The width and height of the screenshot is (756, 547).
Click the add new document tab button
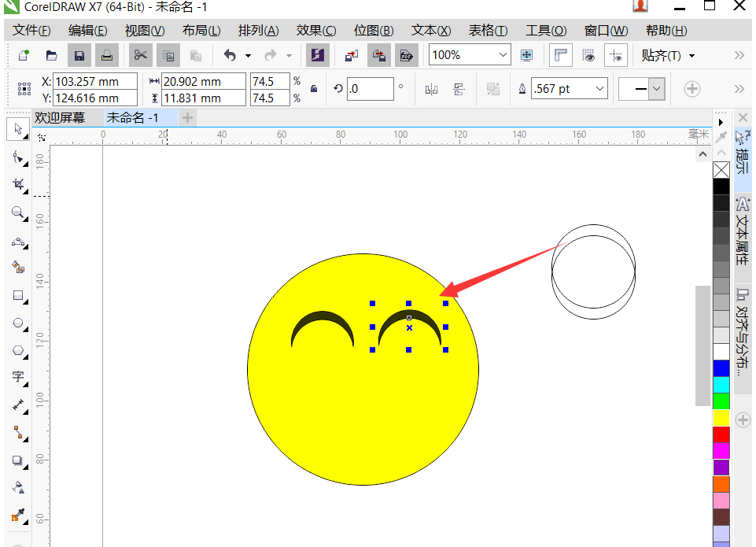click(187, 118)
